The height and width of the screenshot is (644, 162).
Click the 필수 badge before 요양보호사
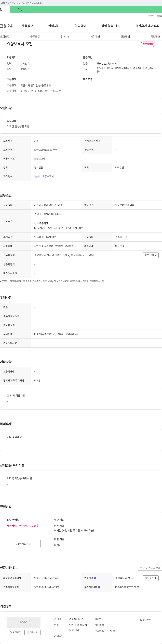(x=37, y=176)
